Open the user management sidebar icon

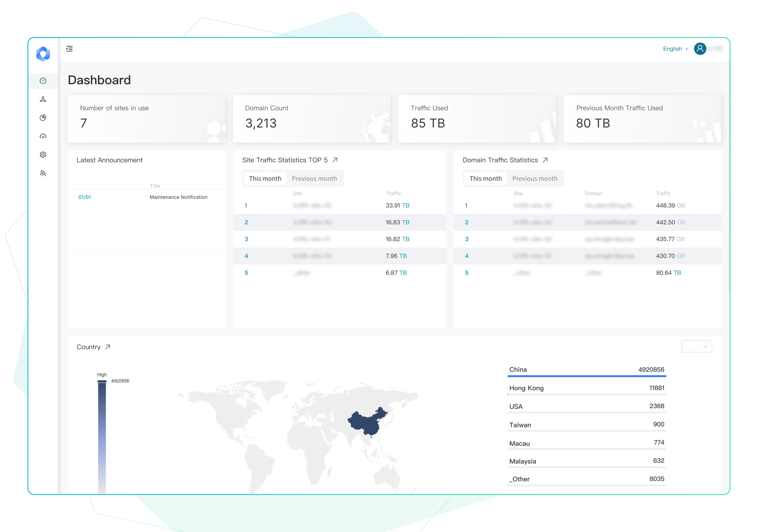point(43,173)
